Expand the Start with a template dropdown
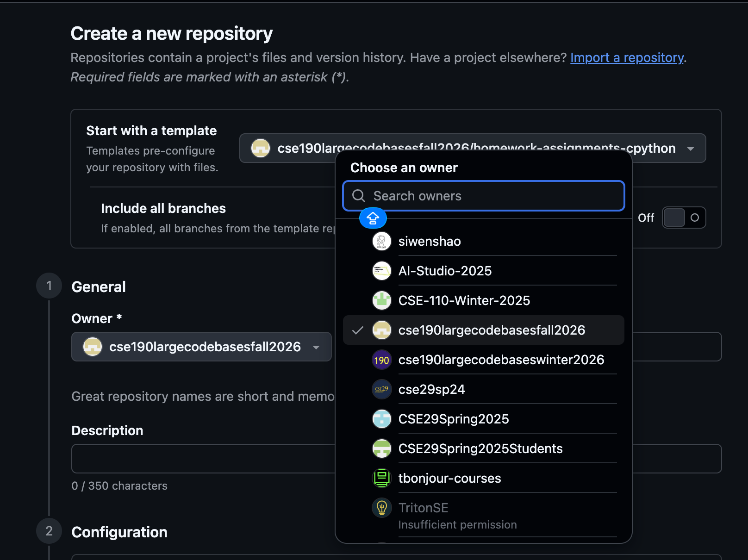The image size is (748, 560). (x=473, y=148)
